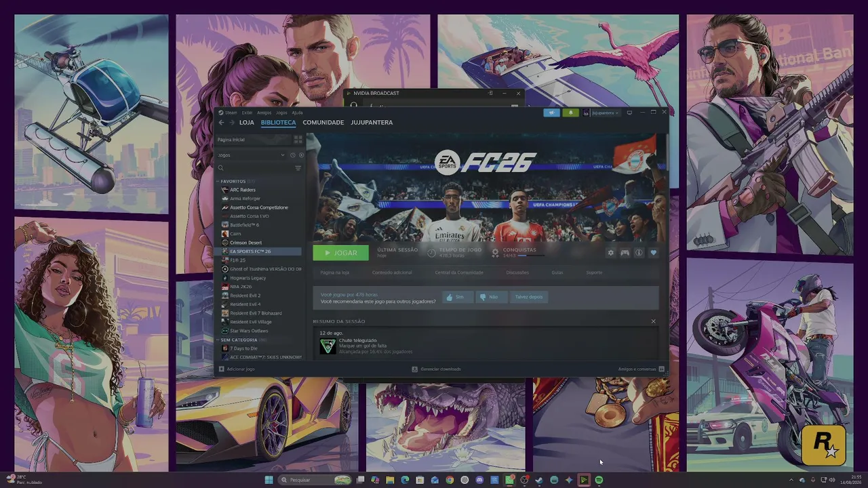Open Guias link
This screenshot has height=488, width=868.
point(557,272)
